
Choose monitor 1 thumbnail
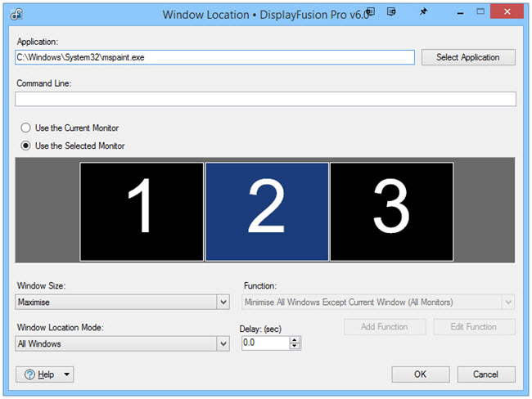pyautogui.click(x=142, y=212)
